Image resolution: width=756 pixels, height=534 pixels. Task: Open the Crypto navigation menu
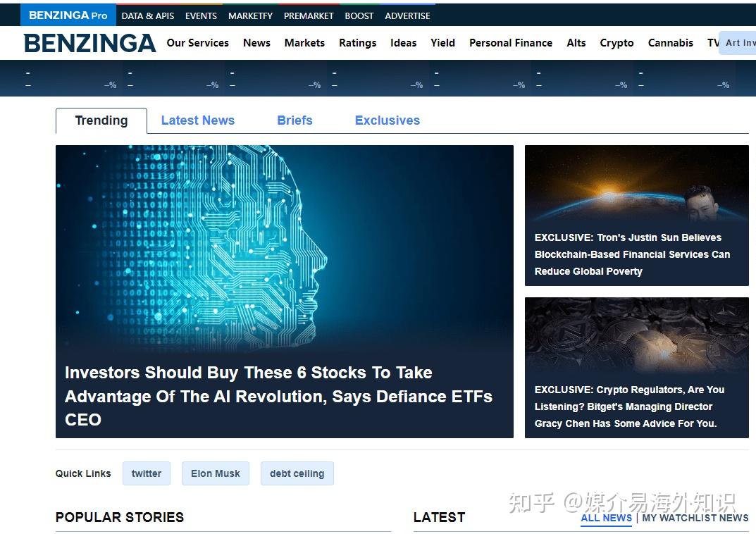(616, 43)
